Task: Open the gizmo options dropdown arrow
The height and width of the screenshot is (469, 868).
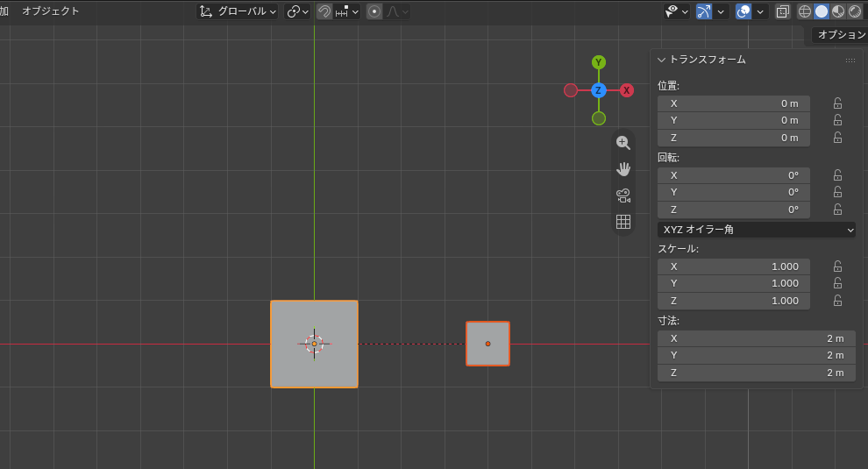Action: point(720,11)
